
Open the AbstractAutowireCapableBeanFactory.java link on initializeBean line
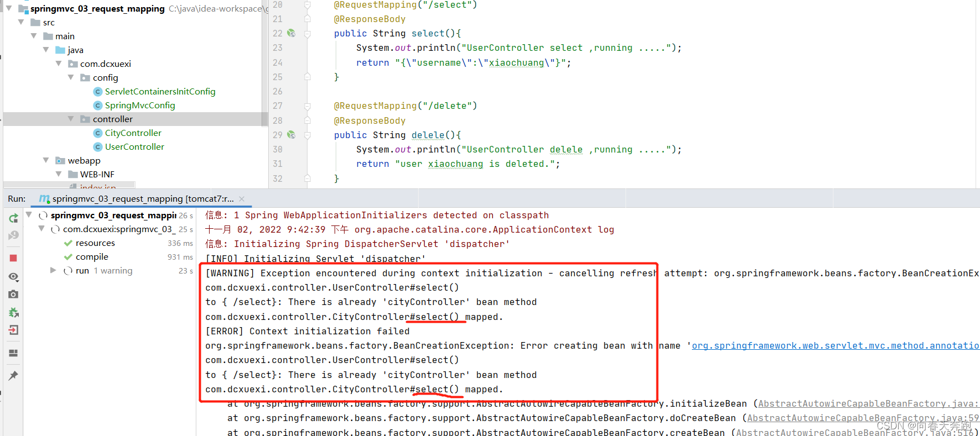pos(868,403)
